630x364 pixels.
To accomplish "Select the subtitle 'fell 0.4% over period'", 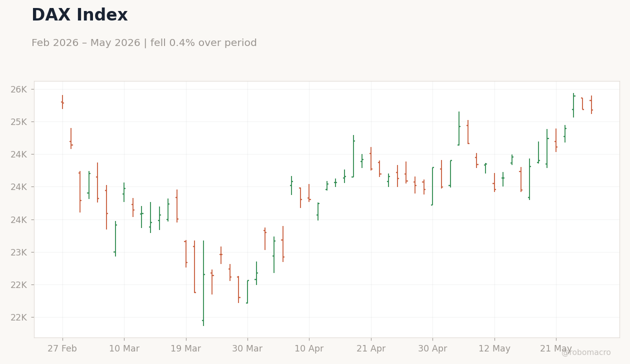I will coord(203,43).
